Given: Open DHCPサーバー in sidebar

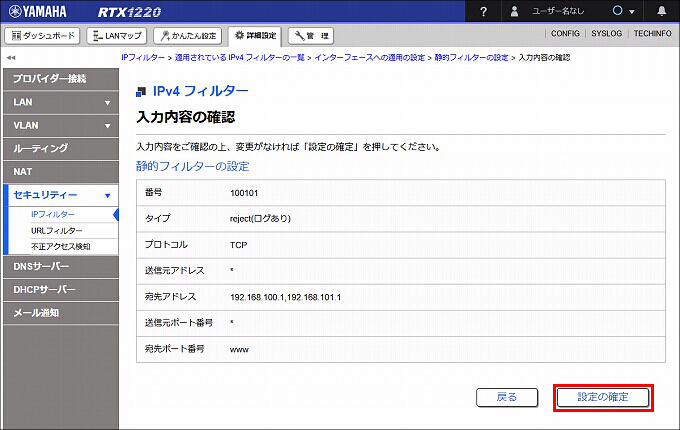Looking at the screenshot, I should tap(61, 290).
